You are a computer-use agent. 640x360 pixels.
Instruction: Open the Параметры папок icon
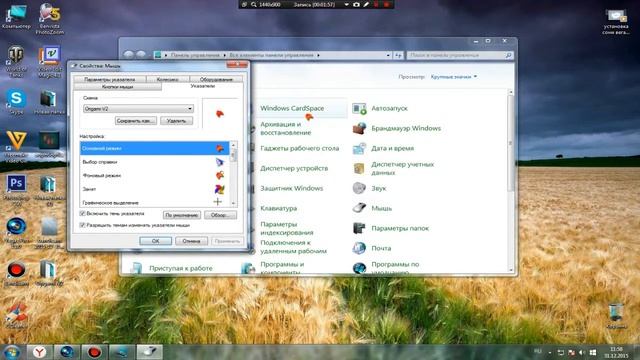coord(359,228)
